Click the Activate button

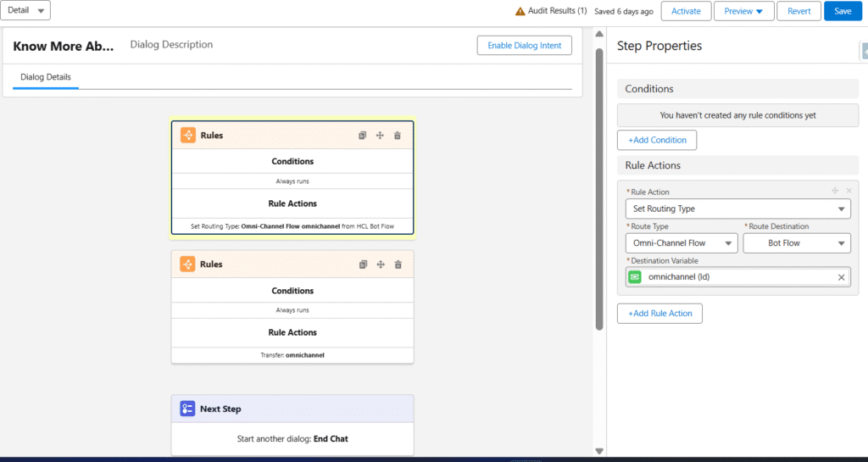pos(686,11)
